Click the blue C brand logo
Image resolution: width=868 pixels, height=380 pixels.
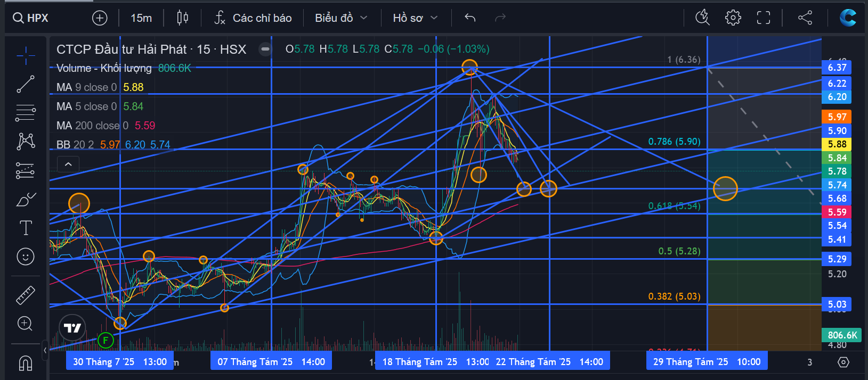click(x=848, y=18)
